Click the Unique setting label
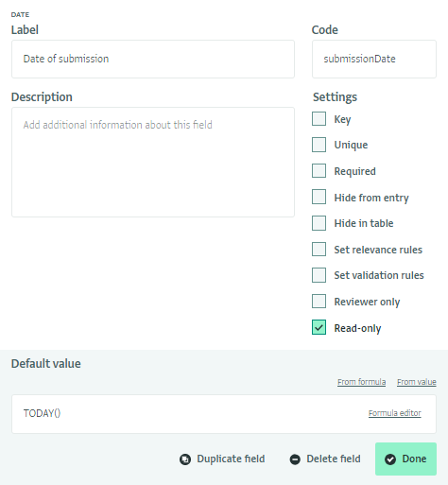Screen dimensions: 448x485 tap(351, 146)
